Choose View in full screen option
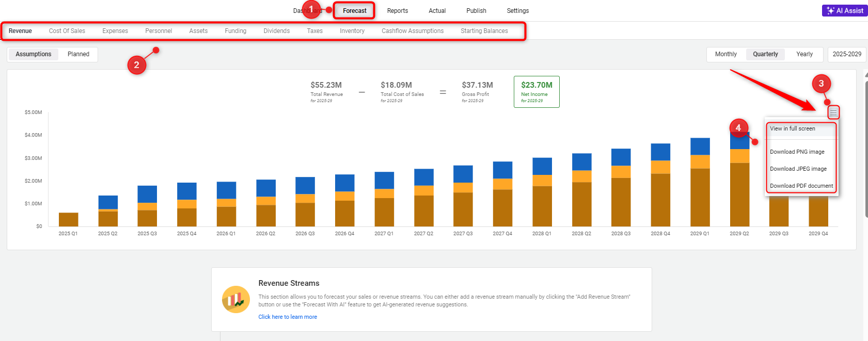Viewport: 868px width, 341px height. pyautogui.click(x=793, y=129)
